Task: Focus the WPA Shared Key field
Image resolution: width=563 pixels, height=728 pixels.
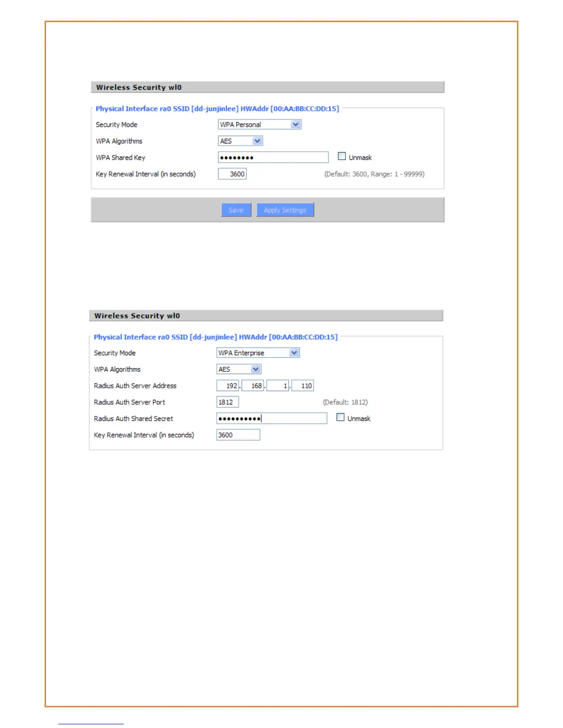Action: tap(273, 157)
